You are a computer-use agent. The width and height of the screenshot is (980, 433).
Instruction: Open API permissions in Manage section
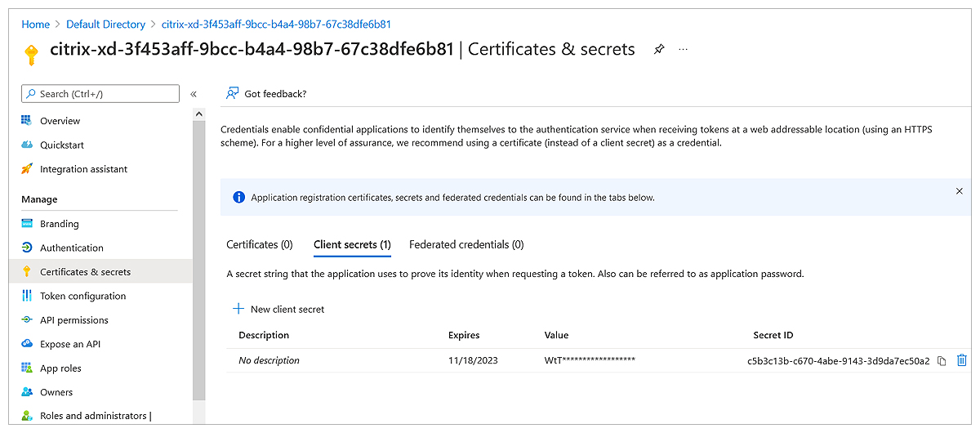click(x=73, y=320)
